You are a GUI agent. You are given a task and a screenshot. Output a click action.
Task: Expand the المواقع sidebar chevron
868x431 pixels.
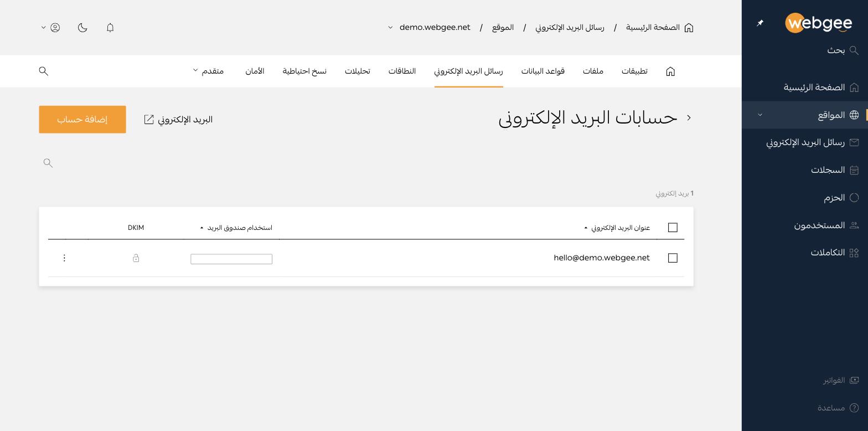[x=760, y=115]
